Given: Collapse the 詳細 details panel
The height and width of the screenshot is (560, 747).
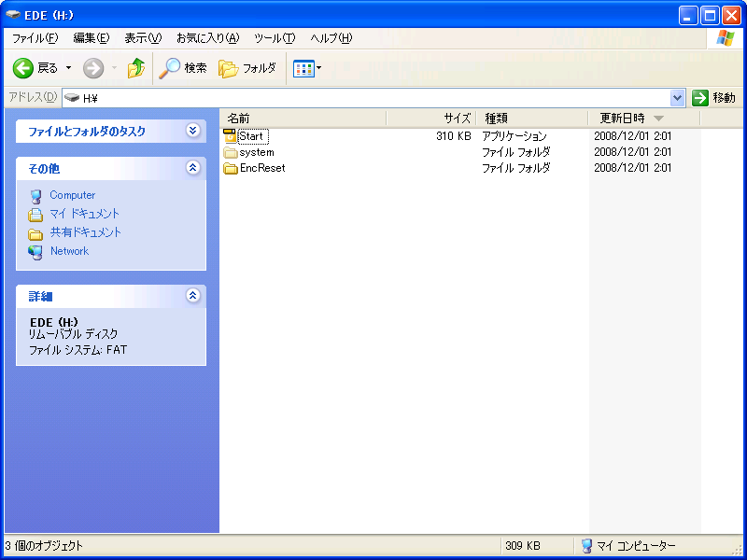Looking at the screenshot, I should pos(192,296).
